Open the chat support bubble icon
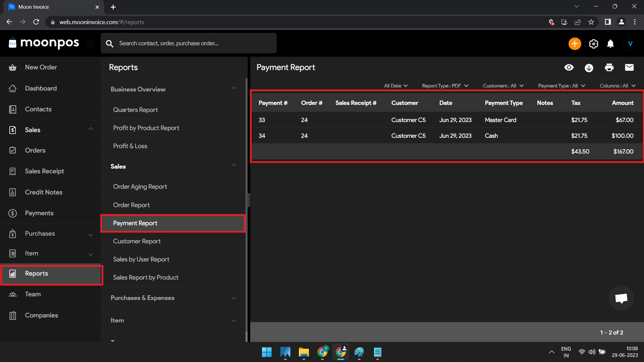Image resolution: width=644 pixels, height=362 pixels. [621, 298]
